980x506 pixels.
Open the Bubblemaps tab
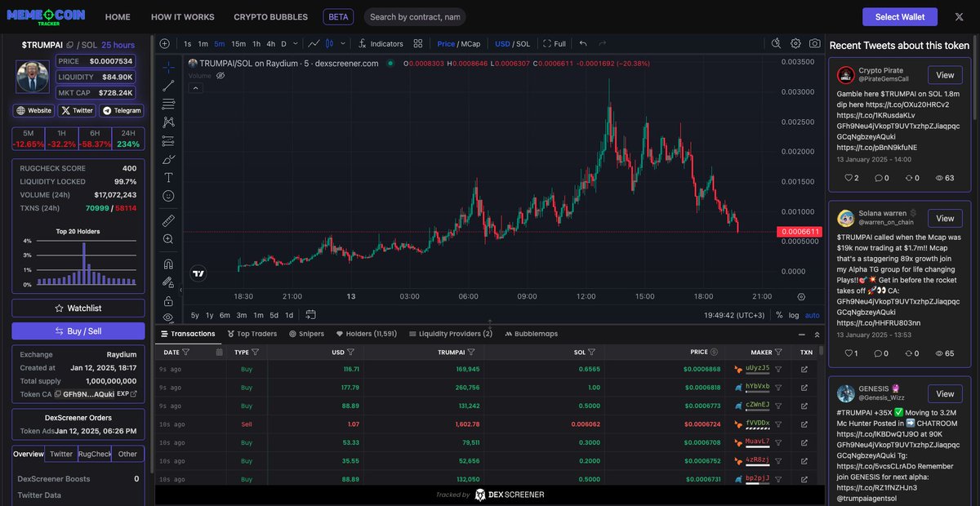(x=531, y=334)
